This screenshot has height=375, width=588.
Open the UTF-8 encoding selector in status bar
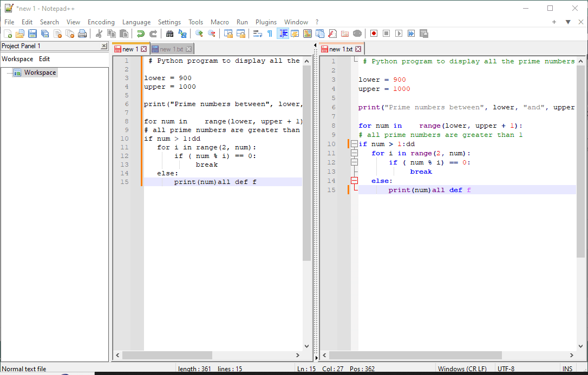tap(506, 369)
